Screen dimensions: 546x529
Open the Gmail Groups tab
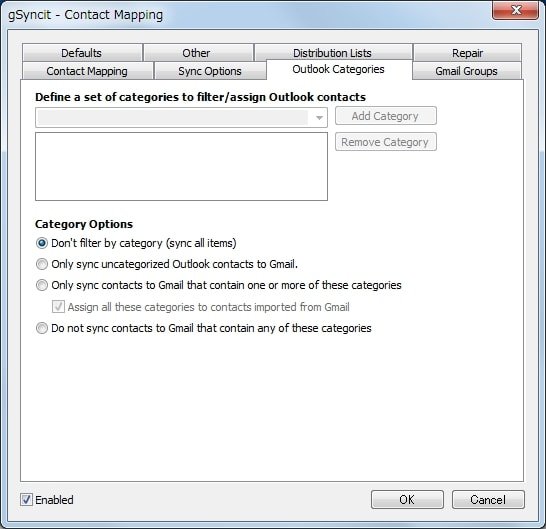[467, 71]
